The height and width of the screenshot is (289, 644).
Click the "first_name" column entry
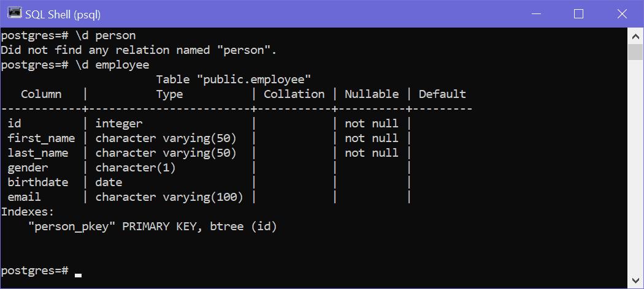click(x=41, y=138)
